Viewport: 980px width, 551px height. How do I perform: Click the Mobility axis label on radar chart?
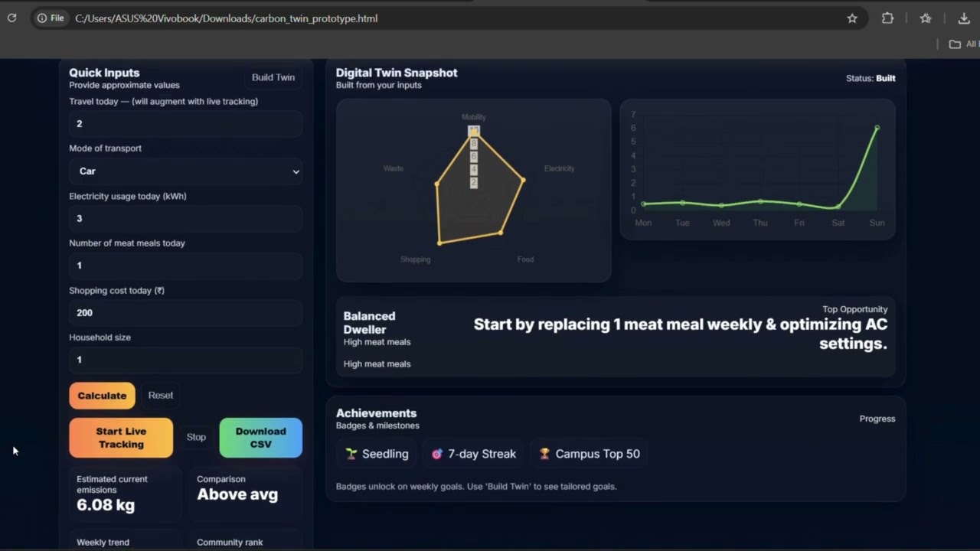474,117
